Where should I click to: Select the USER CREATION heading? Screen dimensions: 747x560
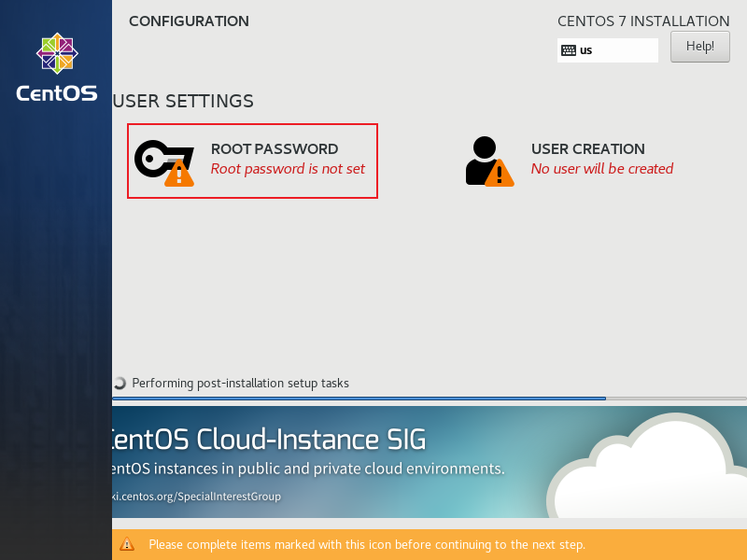[588, 149]
